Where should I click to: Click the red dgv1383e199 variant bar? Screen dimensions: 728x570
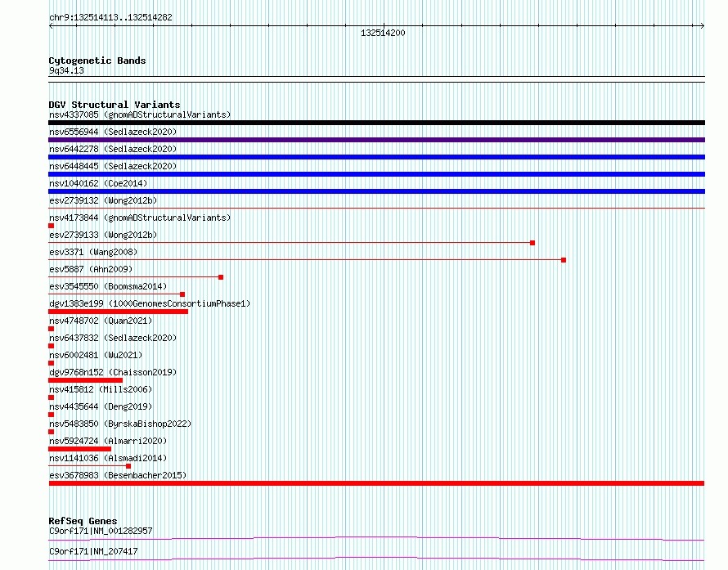point(118,312)
